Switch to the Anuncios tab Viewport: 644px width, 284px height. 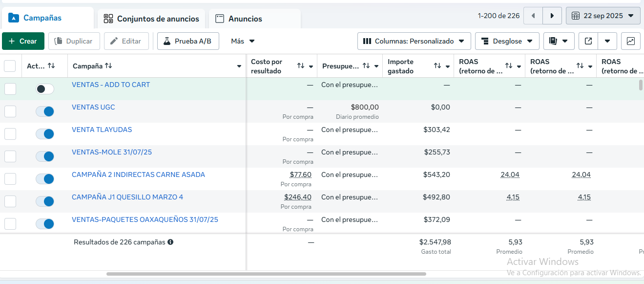[245, 19]
